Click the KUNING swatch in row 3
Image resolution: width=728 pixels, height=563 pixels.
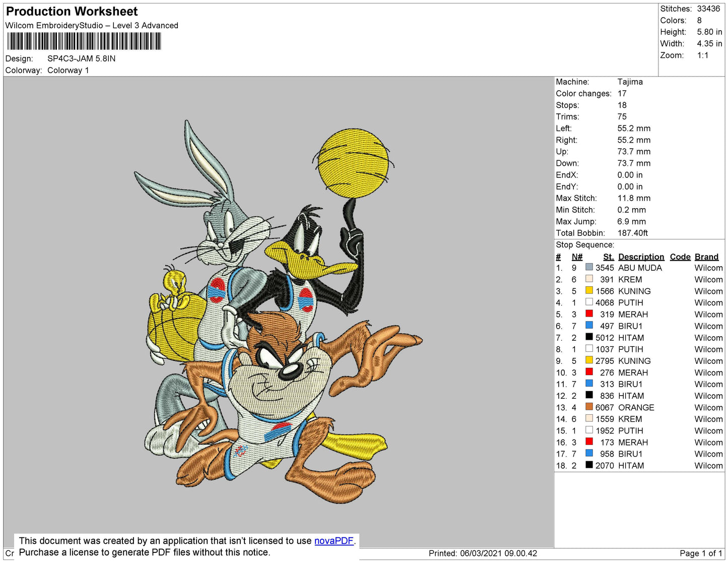589,290
